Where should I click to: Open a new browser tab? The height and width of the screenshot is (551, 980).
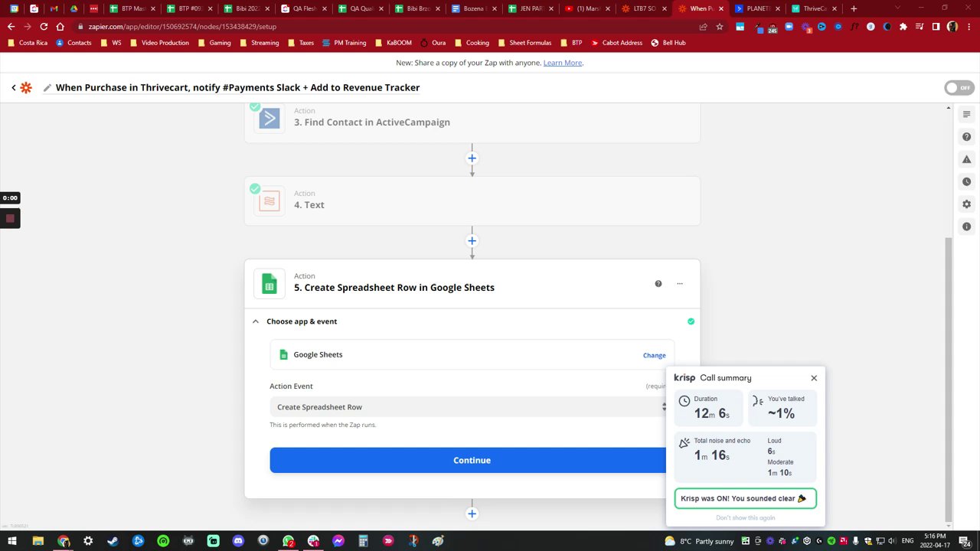pyautogui.click(x=854, y=8)
